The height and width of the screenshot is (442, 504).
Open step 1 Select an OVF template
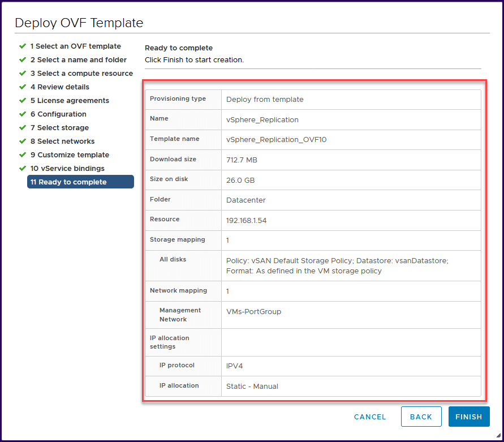pyautogui.click(x=76, y=46)
